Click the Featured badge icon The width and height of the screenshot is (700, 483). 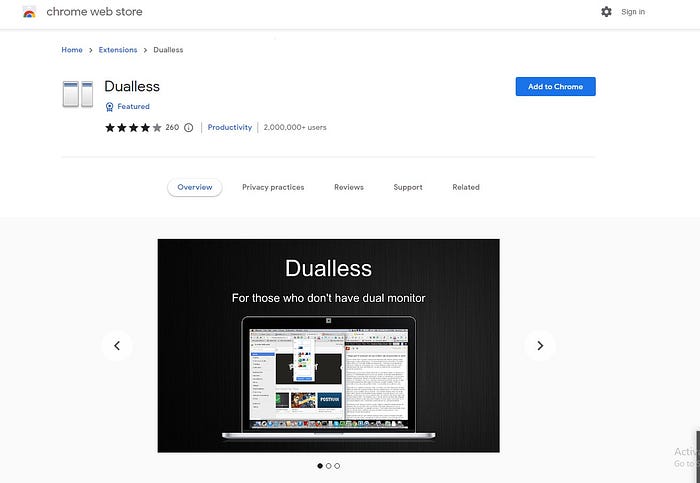click(109, 107)
